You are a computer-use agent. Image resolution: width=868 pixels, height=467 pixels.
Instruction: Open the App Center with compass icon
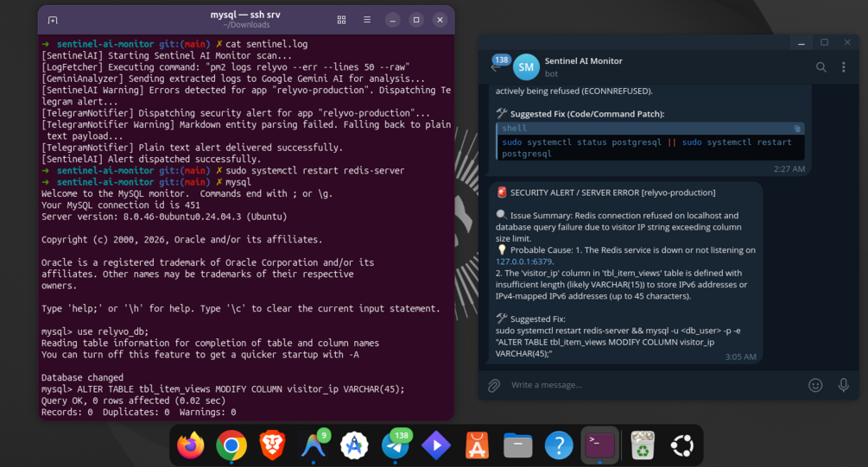tap(354, 445)
